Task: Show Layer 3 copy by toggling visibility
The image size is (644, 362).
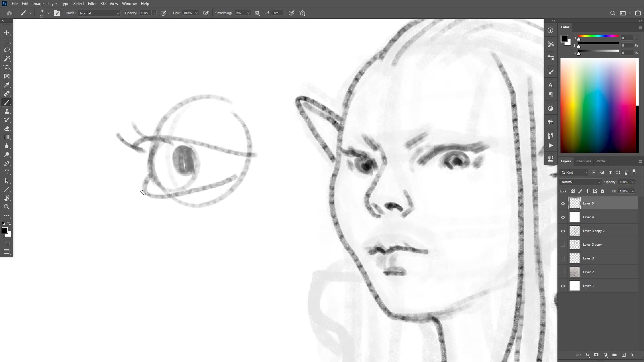Action: (x=563, y=245)
